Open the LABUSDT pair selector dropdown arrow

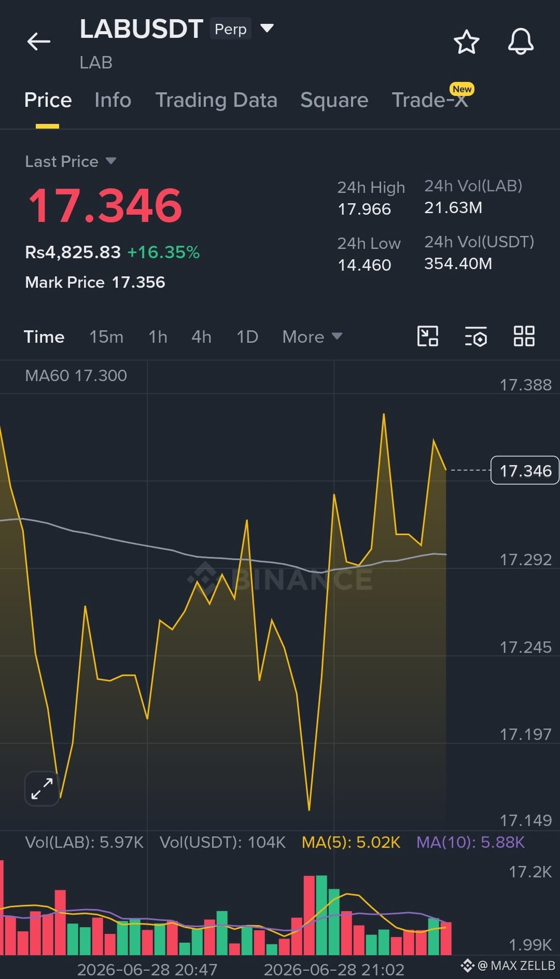(x=267, y=28)
